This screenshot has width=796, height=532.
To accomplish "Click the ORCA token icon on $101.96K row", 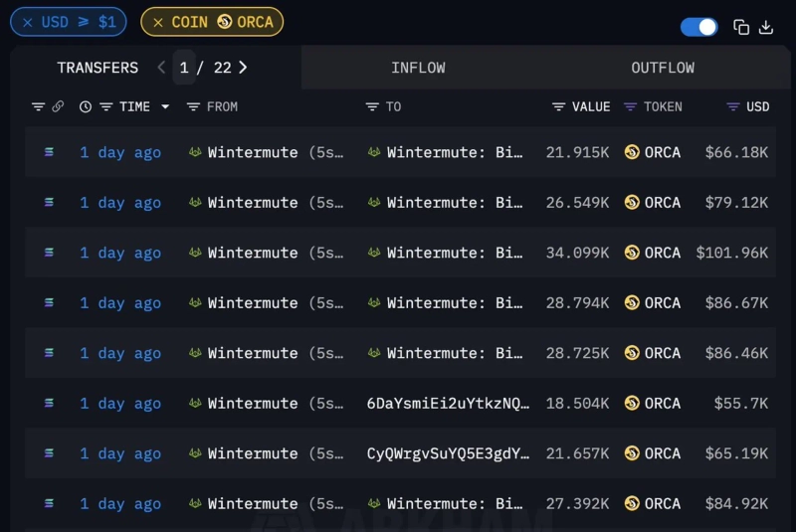I will (x=632, y=253).
